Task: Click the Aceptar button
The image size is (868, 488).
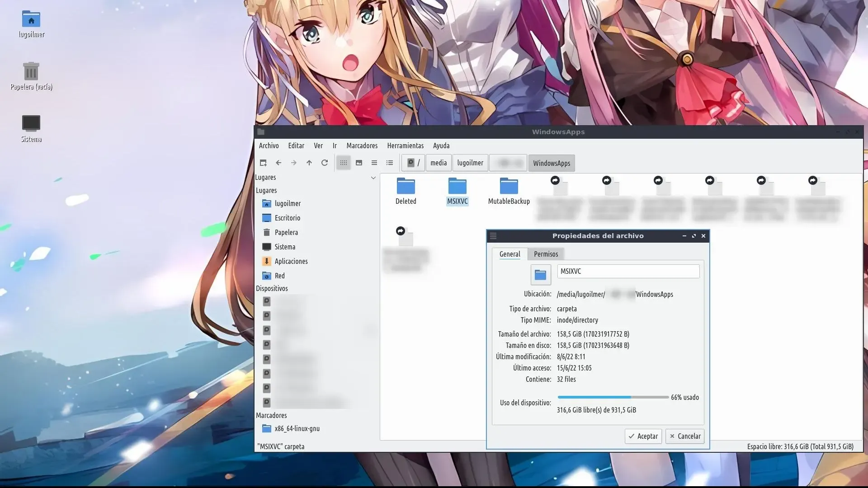Action: tap(643, 436)
